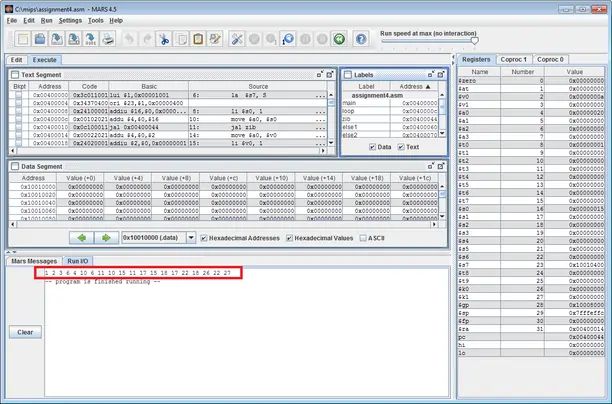Screen dimensions: 612x404
Task: Click the Dump Memory toolbar icon
Action: tap(90, 39)
